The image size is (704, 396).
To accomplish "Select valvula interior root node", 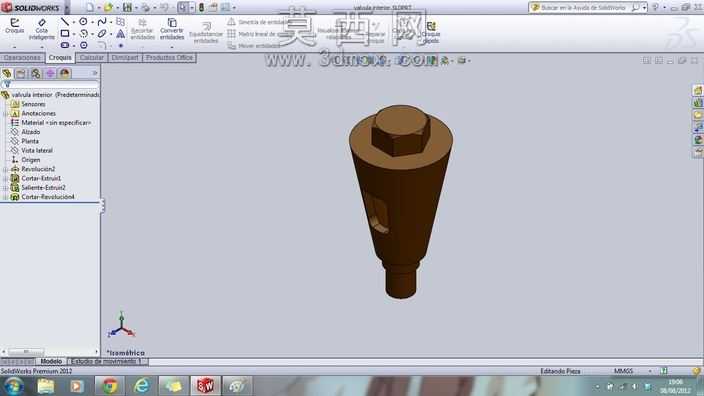I will pyautogui.click(x=50, y=95).
